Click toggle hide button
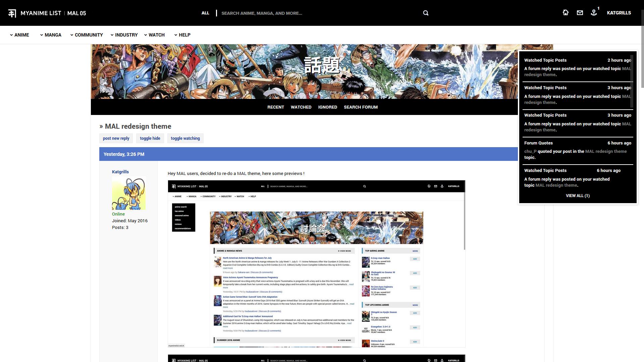Screen dimensions: 644x362 pyautogui.click(x=150, y=138)
